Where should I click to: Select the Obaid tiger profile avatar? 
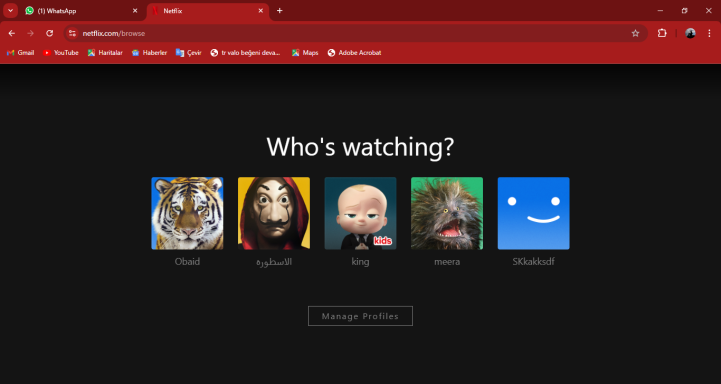(187, 213)
